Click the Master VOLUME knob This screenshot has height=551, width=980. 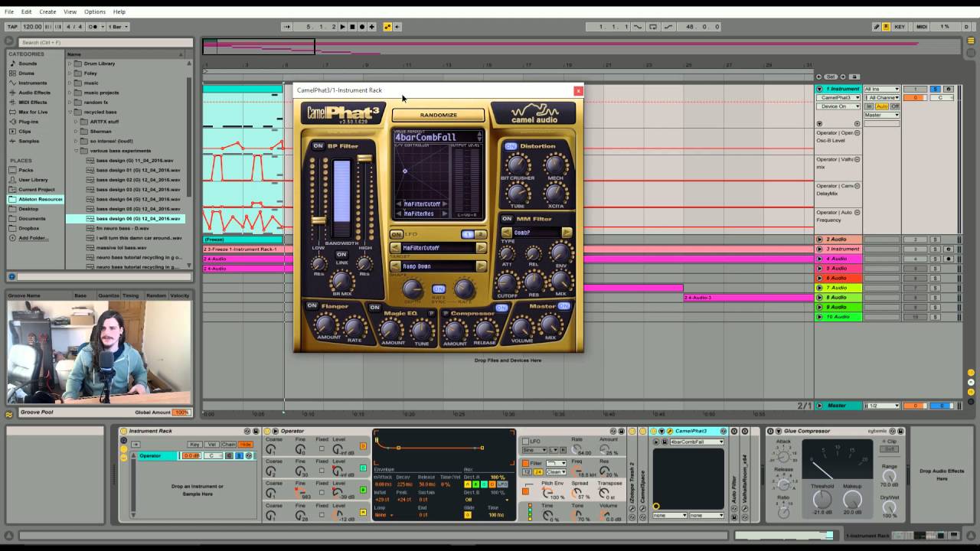click(x=522, y=327)
